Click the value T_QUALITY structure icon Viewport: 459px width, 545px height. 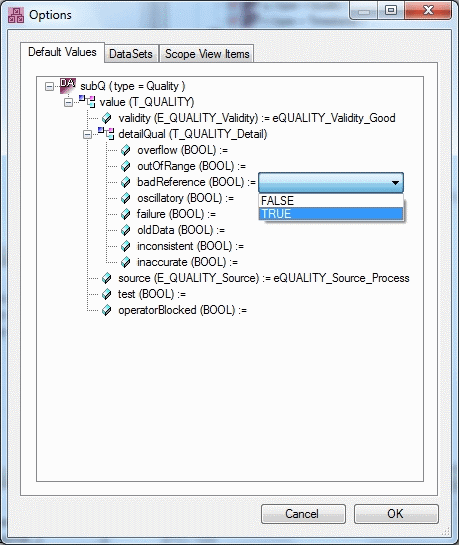tap(87, 101)
